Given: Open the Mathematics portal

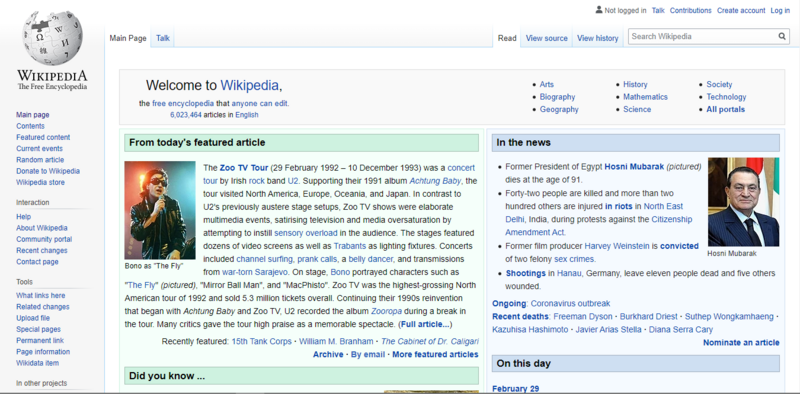Looking at the screenshot, I should tap(645, 96).
